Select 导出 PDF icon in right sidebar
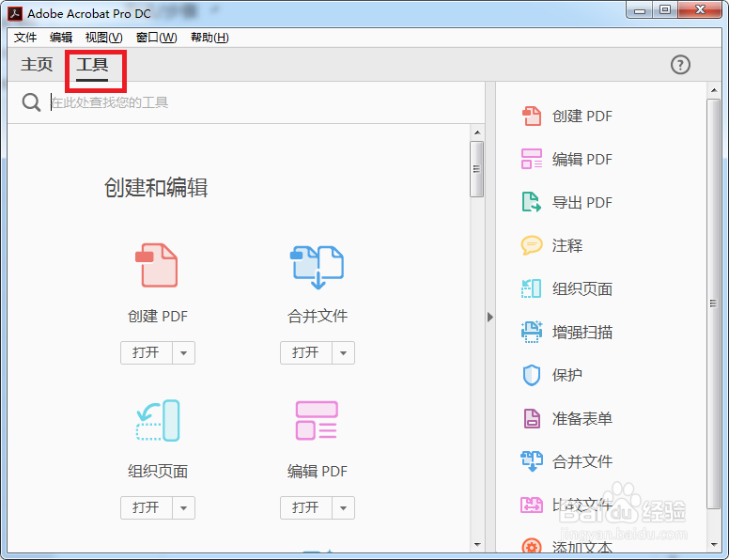Screen dimensions: 729x560 coord(532,202)
